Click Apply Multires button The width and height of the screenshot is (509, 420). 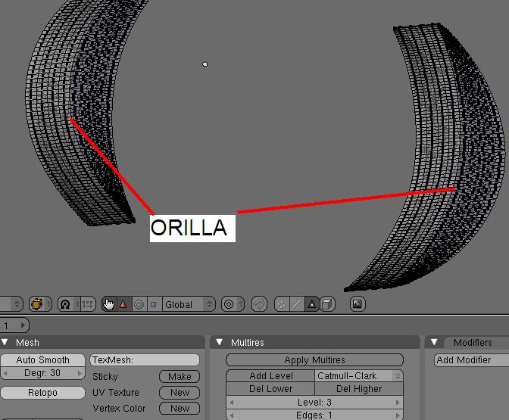pos(314,360)
